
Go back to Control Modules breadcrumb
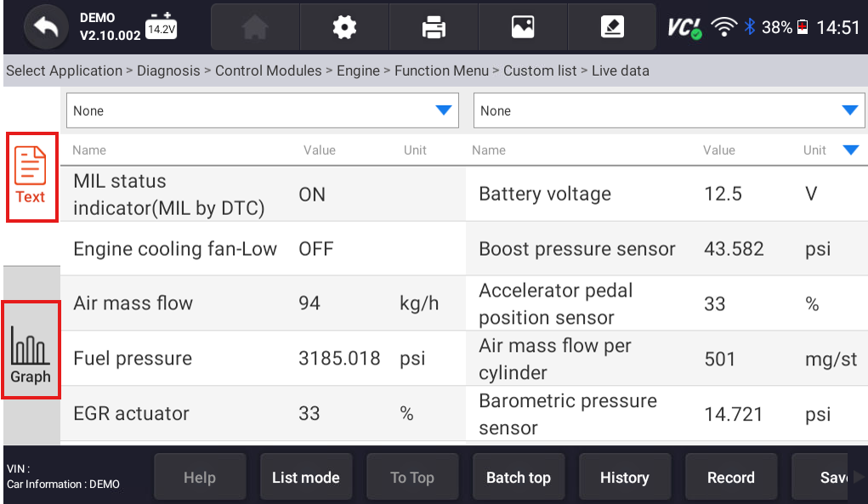click(x=268, y=71)
